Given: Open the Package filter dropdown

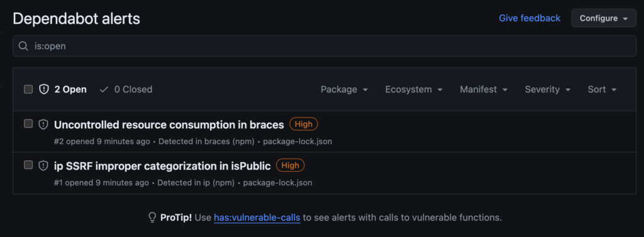Looking at the screenshot, I should 344,89.
